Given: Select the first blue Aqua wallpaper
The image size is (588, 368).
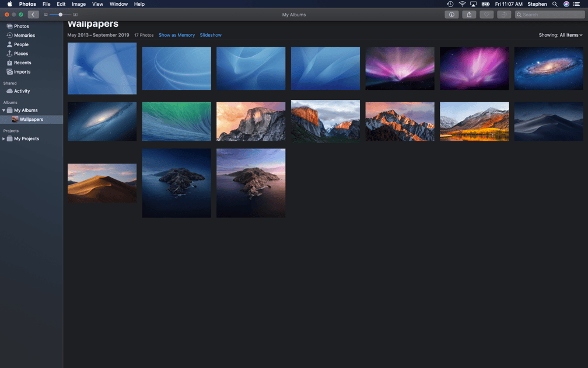Looking at the screenshot, I should click(x=102, y=68).
